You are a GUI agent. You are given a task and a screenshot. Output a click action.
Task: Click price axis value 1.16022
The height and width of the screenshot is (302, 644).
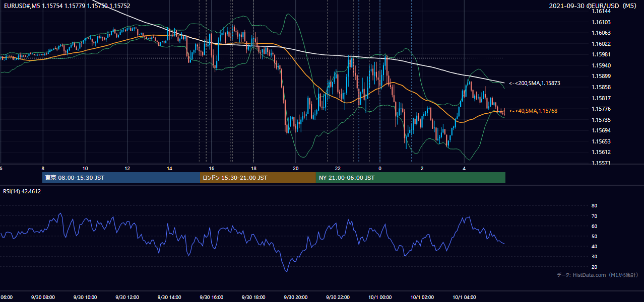click(601, 44)
